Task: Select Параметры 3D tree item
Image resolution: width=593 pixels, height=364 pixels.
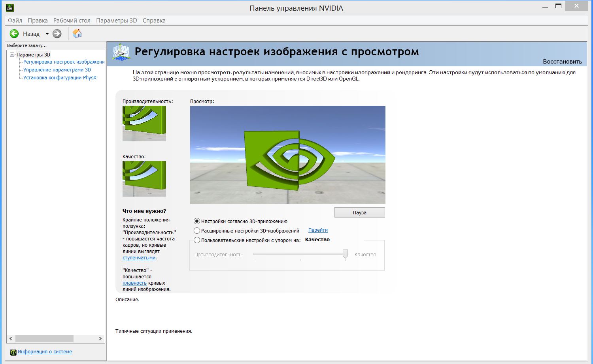Action: (33, 55)
